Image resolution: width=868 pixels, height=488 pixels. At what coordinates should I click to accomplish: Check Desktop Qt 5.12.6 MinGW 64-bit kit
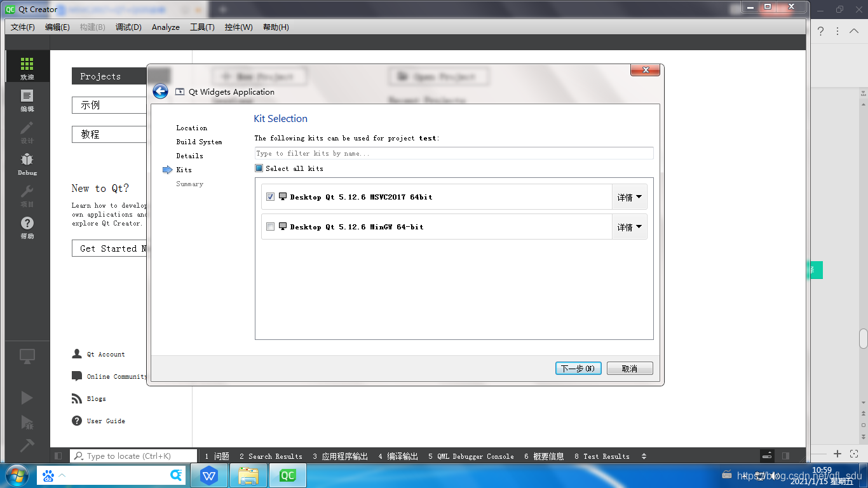271,227
